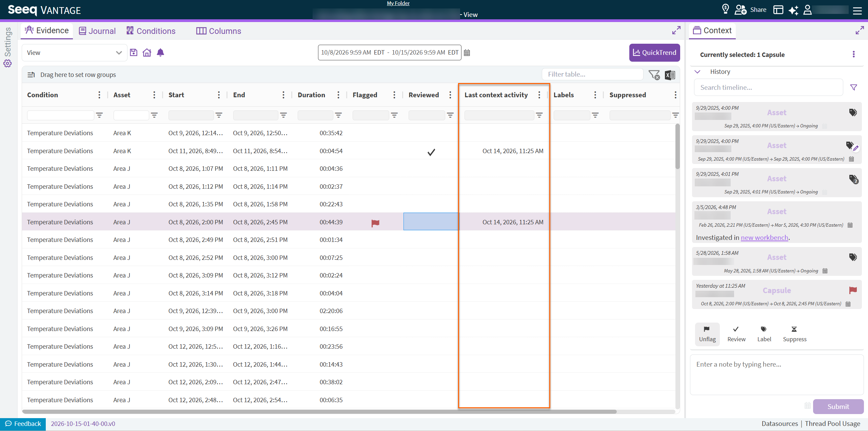
Task: Click the row groups list icon
Action: tap(31, 75)
